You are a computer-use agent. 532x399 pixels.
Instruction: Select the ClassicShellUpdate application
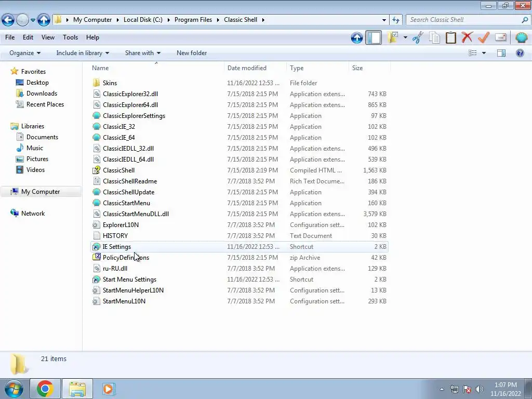(239, 192)
